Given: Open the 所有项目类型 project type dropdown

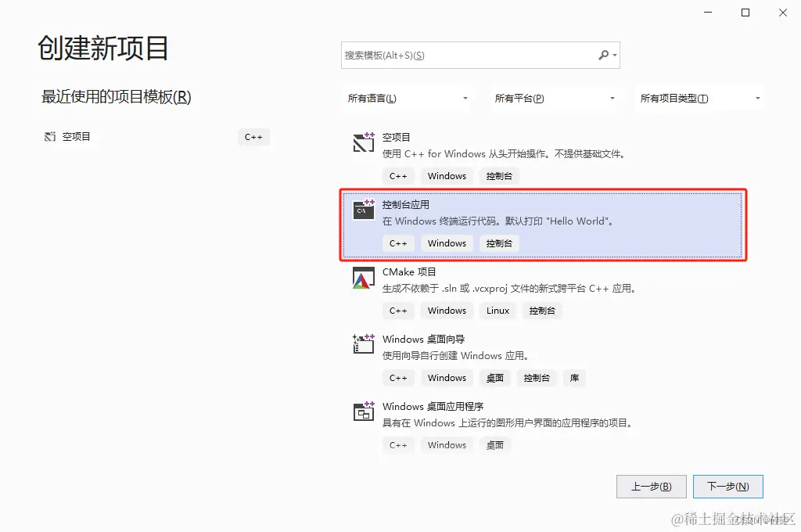Looking at the screenshot, I should click(699, 98).
